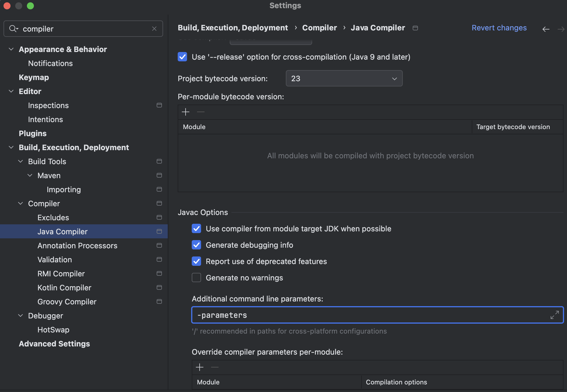Open the Project bytecode version dropdown
Viewport: 567px width, 392px height.
pos(344,79)
